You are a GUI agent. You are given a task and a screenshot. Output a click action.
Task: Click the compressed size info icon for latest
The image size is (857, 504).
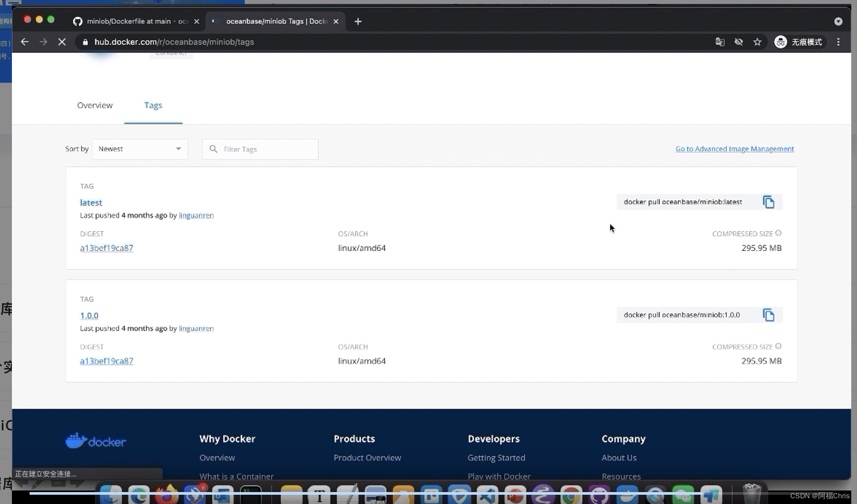pyautogui.click(x=778, y=233)
